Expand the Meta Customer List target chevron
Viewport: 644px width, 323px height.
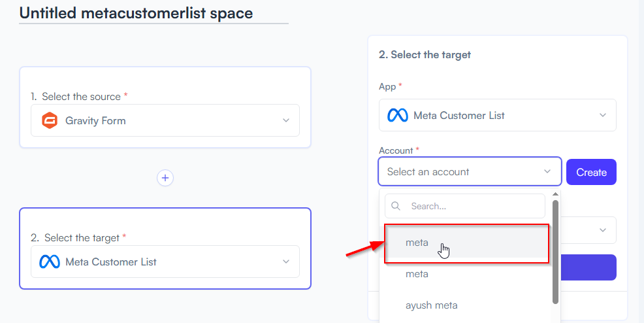coord(286,262)
